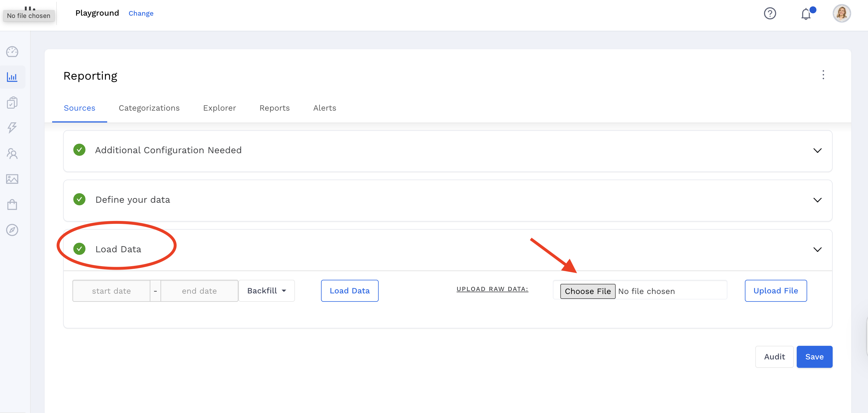
Task: Click the Upload File button
Action: (x=775, y=291)
